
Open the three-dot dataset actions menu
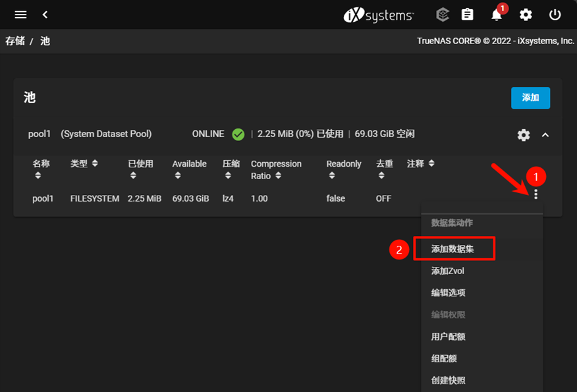point(537,194)
